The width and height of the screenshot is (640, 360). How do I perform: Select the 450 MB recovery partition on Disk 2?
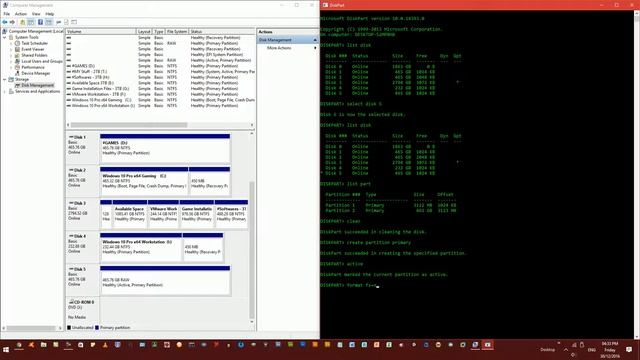tap(209, 181)
